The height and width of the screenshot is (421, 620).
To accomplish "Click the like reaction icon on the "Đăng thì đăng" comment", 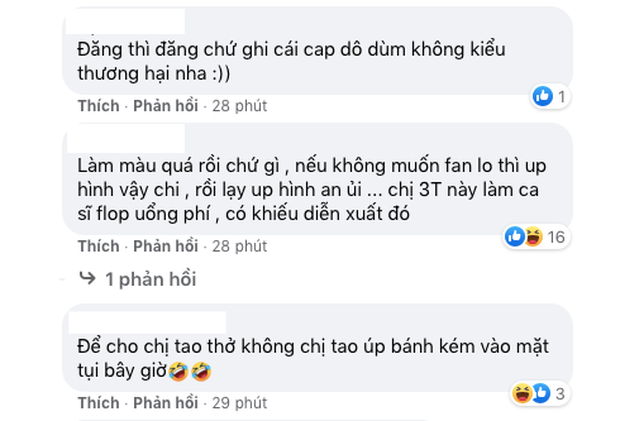I will click(x=542, y=96).
